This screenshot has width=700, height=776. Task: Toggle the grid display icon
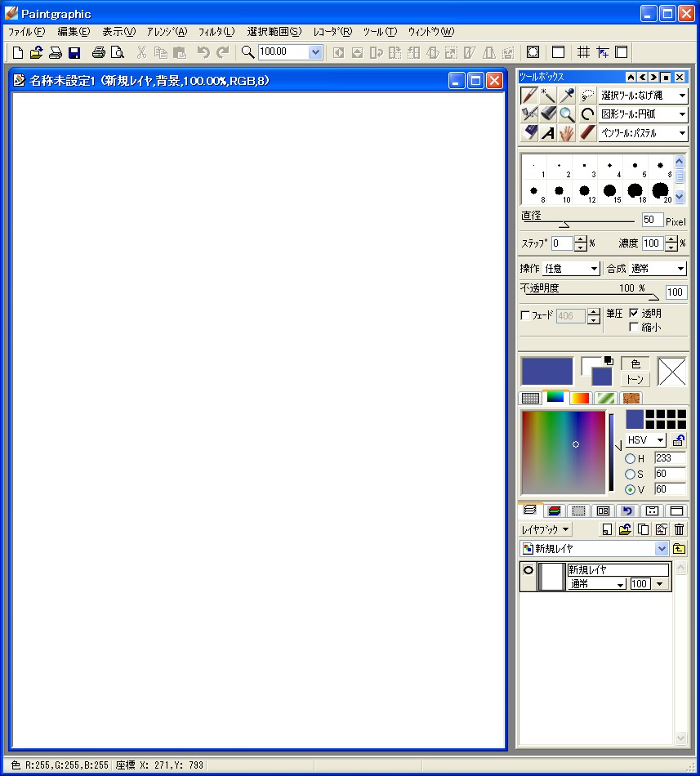click(x=584, y=52)
